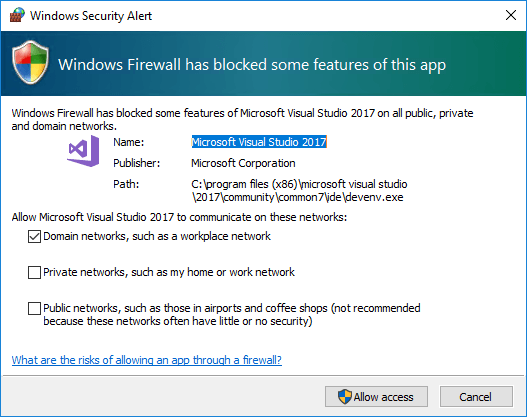The height and width of the screenshot is (417, 527).
Task: Close the Windows Security Alert window
Action: [511, 15]
